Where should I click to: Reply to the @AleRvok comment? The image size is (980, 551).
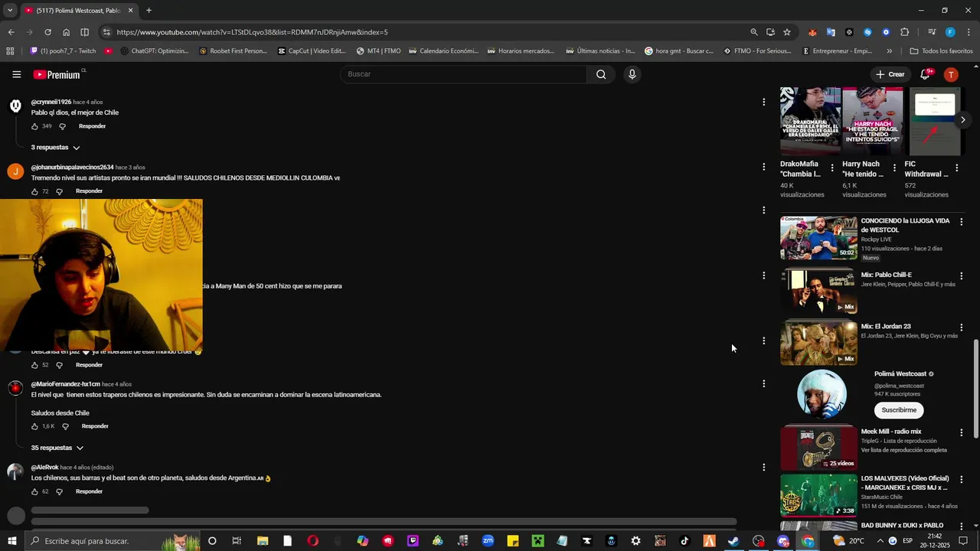[89, 491]
